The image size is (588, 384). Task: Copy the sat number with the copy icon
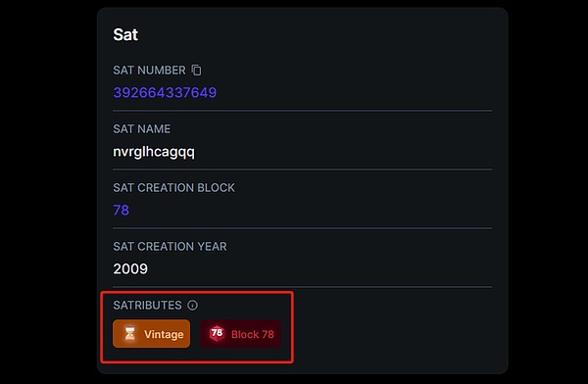click(x=197, y=71)
